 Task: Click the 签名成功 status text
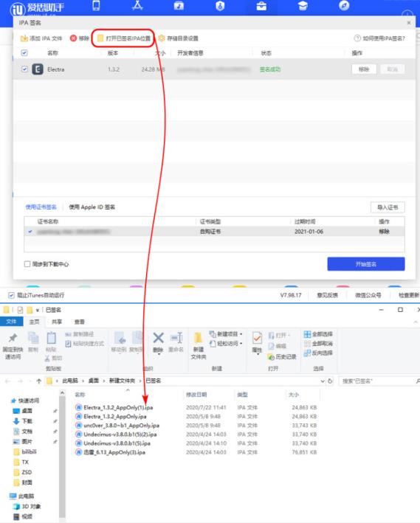click(270, 69)
